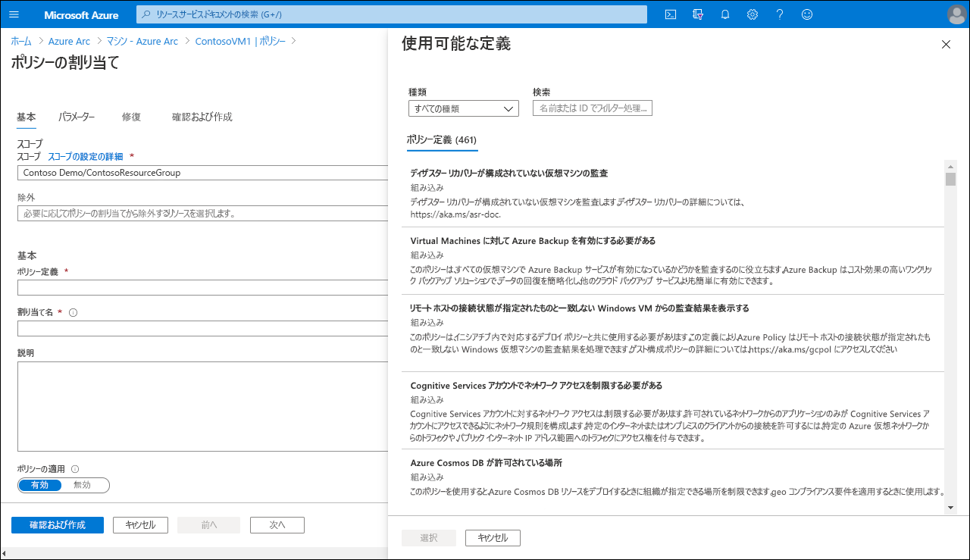This screenshot has width=970, height=560.
Task: Open the hamburger portal menu
Action: (x=13, y=14)
